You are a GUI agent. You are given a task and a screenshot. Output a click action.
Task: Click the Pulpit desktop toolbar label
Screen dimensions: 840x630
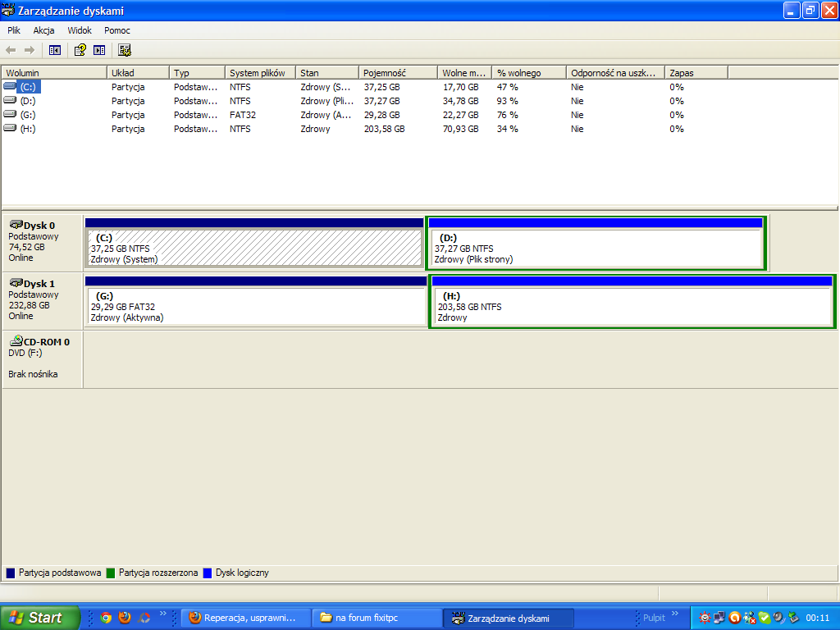654,618
